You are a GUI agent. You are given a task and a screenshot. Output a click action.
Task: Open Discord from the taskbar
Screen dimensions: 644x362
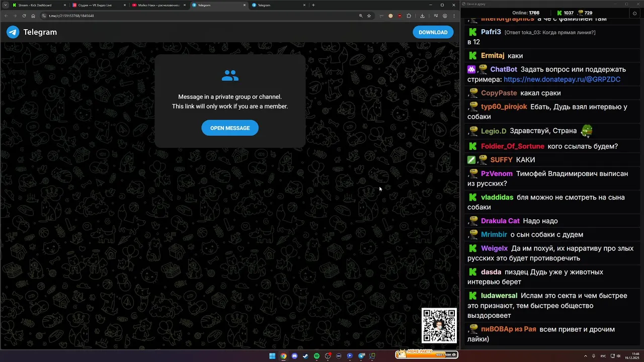click(x=294, y=356)
